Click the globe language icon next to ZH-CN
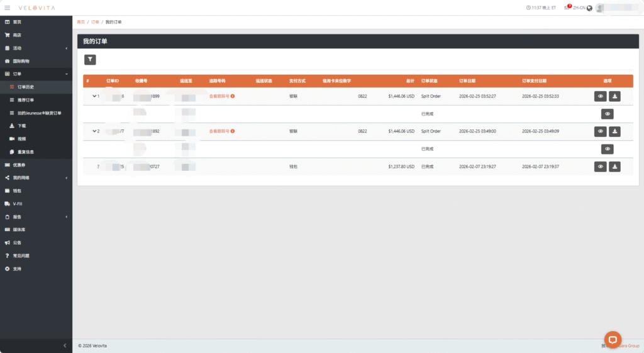 (x=589, y=8)
